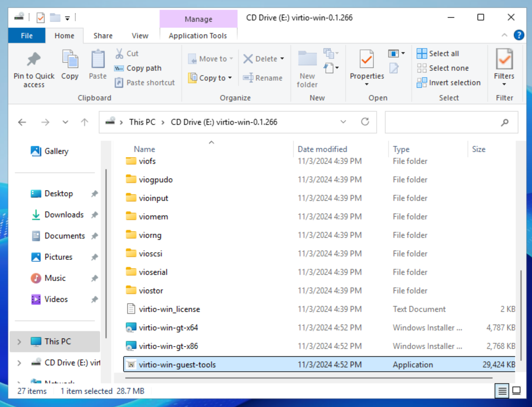This screenshot has width=532, height=407.
Task: Click the Filters icon
Action: click(504, 59)
